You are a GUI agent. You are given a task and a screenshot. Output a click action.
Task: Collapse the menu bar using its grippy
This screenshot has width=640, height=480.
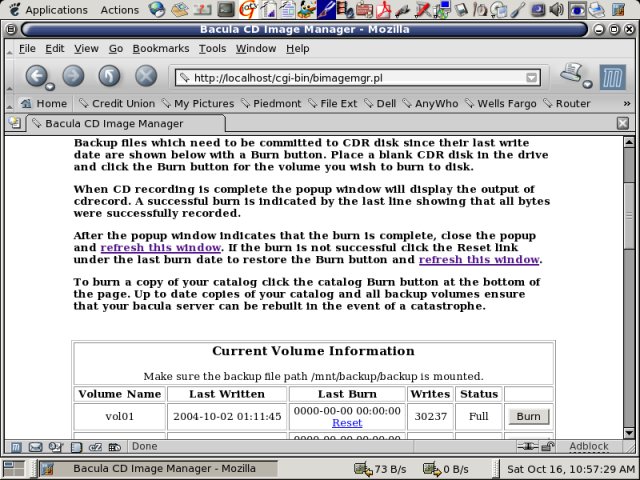[x=9, y=49]
